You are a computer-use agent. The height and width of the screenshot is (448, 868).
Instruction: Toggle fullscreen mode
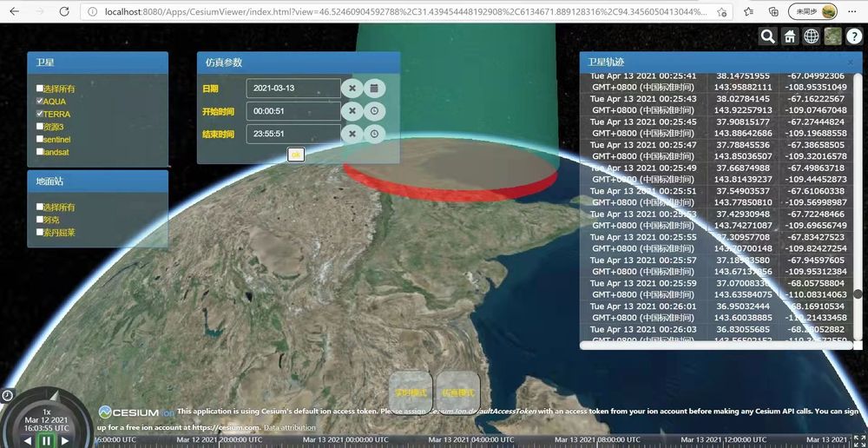coord(859,440)
